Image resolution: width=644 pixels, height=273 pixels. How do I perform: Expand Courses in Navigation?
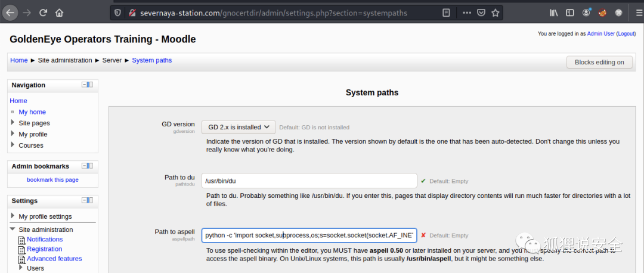coord(13,145)
